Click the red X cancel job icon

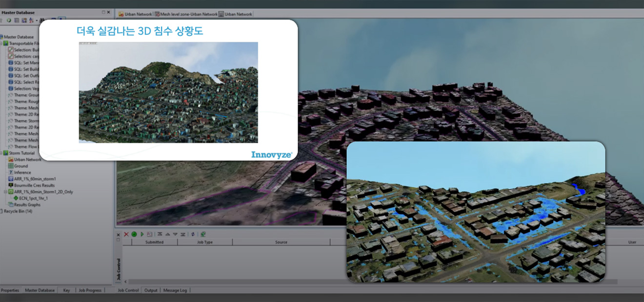coord(126,234)
